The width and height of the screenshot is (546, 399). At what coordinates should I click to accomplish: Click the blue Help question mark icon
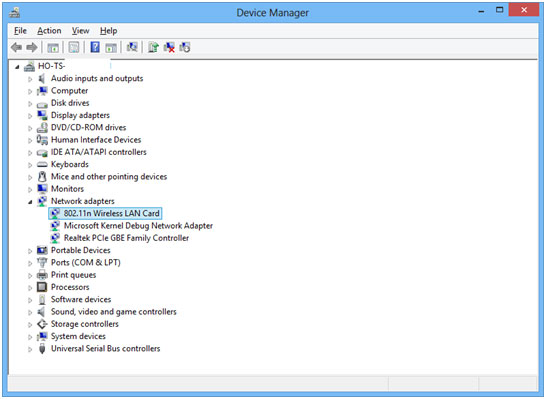click(x=95, y=47)
